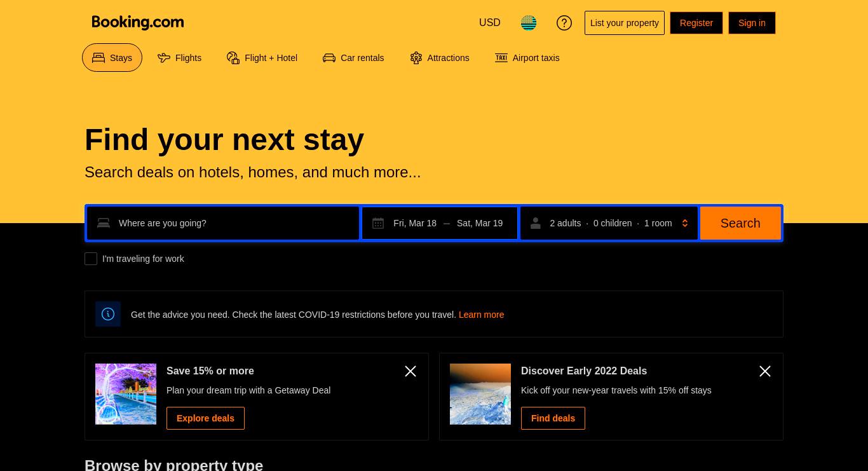Click the 0 children text in guests field

pos(613,223)
